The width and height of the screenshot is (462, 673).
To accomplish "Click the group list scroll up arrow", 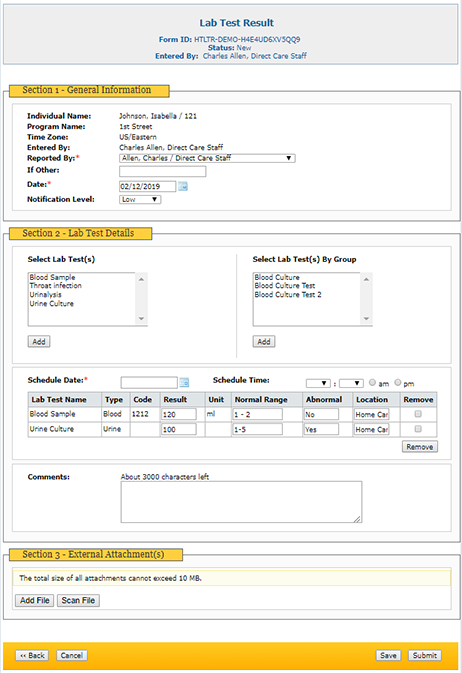I will [x=366, y=279].
